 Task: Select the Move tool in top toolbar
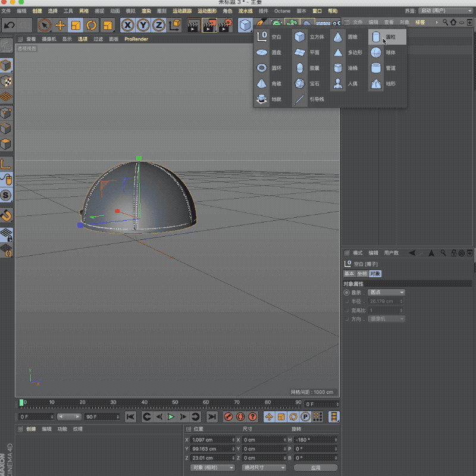click(x=60, y=25)
